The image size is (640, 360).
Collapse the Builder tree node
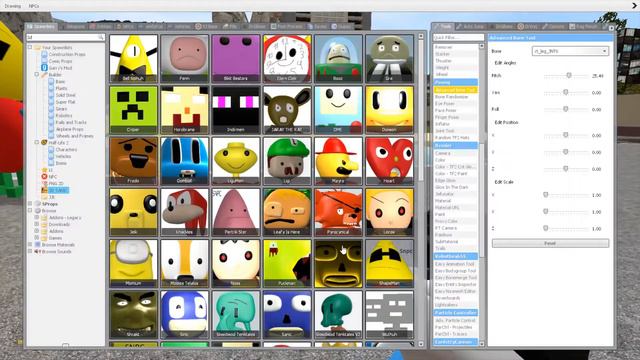point(37,75)
